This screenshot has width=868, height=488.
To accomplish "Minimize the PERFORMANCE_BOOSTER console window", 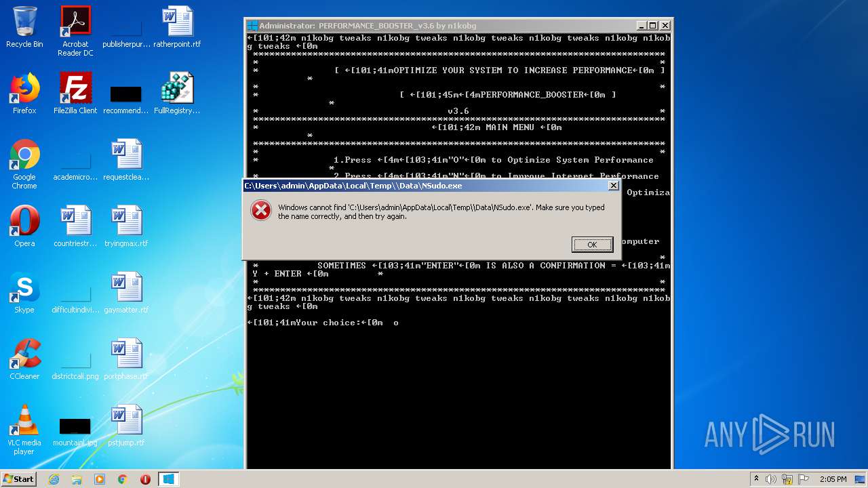I will coord(641,26).
